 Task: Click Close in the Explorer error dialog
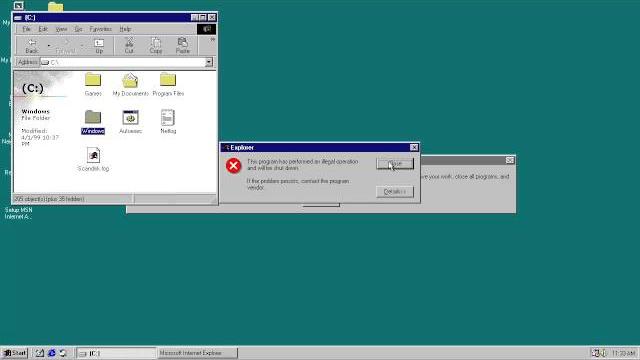(x=395, y=164)
